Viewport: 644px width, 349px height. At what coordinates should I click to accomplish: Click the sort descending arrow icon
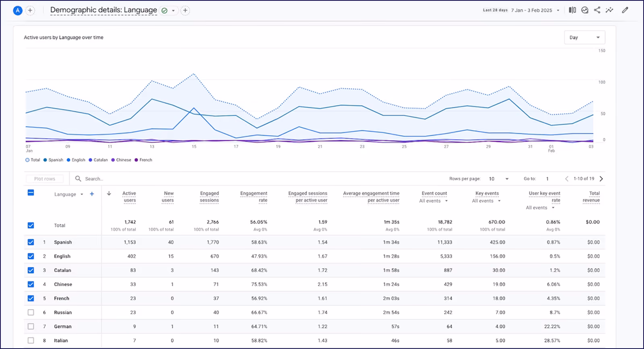tap(109, 193)
